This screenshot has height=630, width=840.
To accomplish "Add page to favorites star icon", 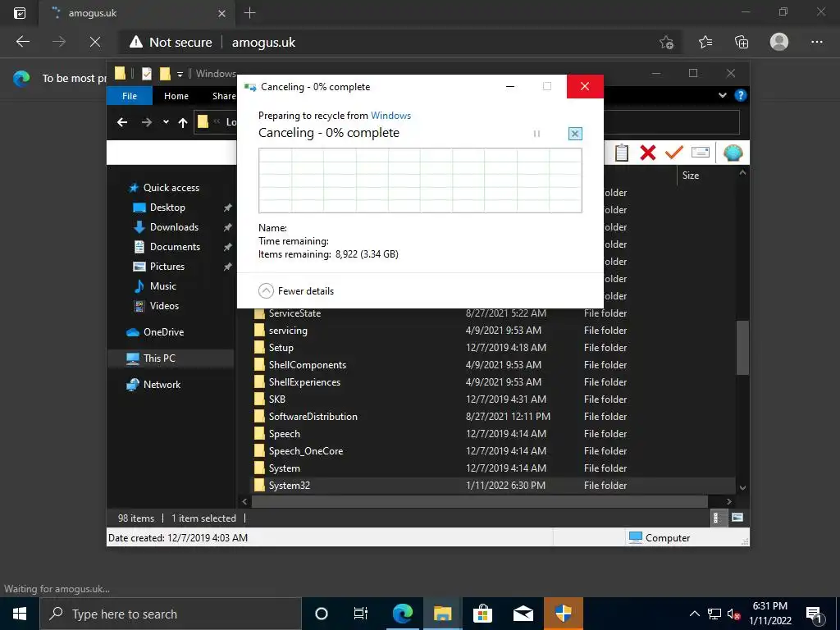I will (x=666, y=43).
